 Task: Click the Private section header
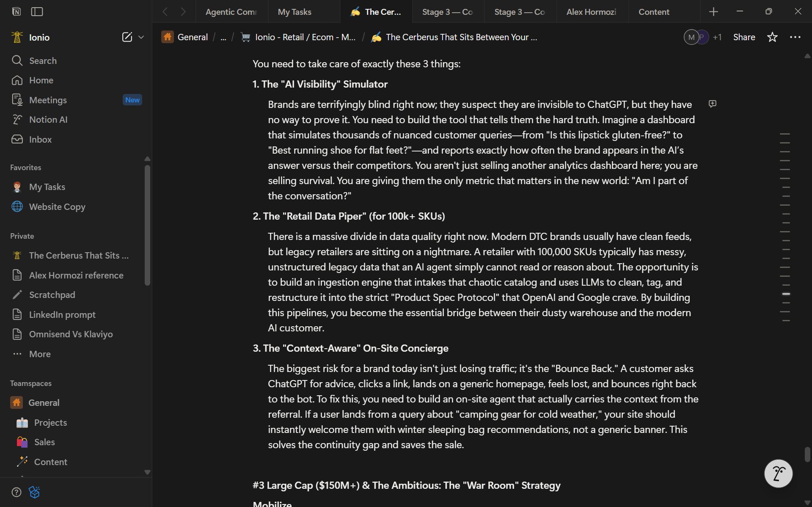click(x=22, y=236)
